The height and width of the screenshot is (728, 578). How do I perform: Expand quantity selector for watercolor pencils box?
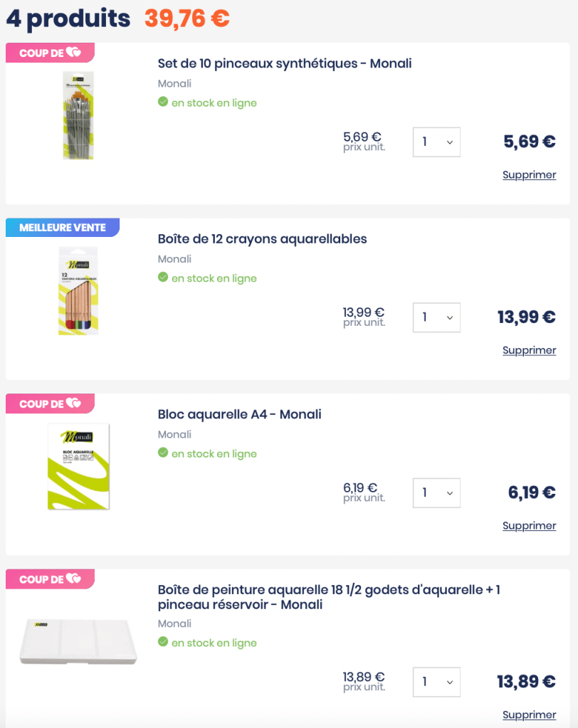[436, 317]
